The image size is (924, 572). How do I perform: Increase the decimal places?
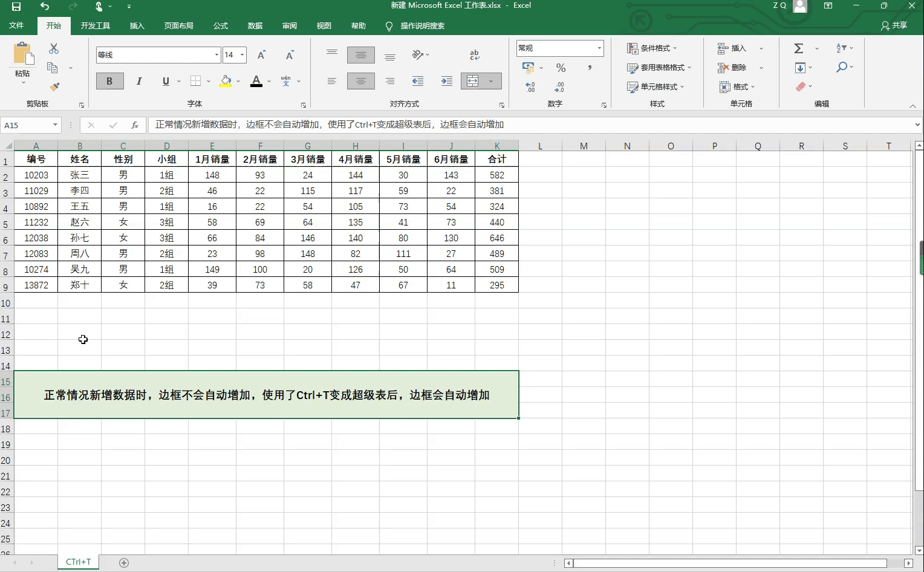530,87
